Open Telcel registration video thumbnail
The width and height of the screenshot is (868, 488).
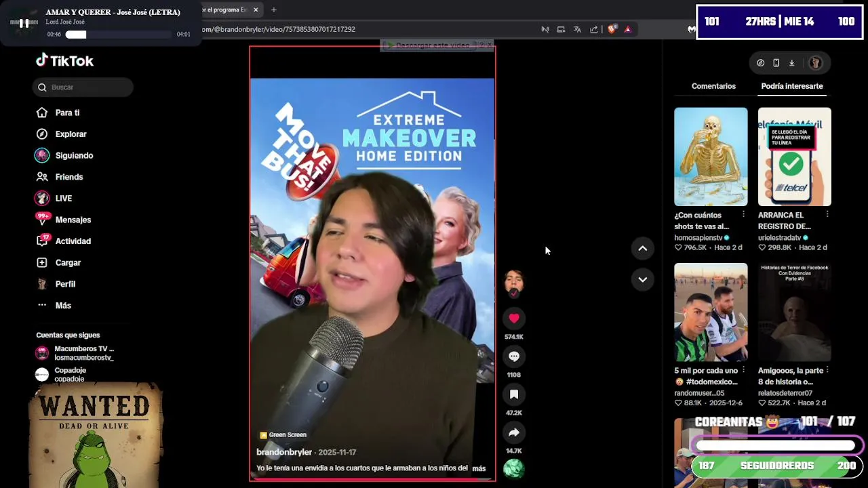pyautogui.click(x=795, y=157)
